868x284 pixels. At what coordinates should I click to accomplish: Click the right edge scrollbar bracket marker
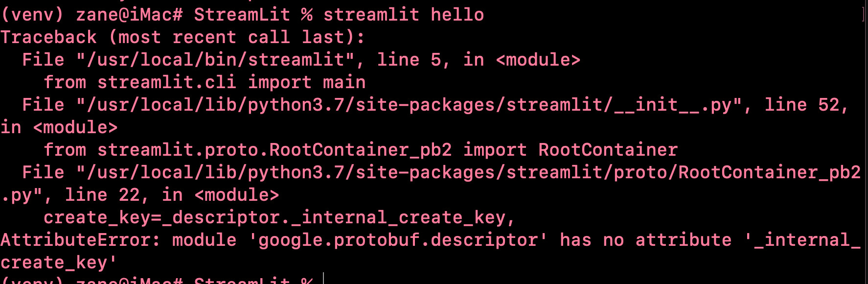pos(864,14)
